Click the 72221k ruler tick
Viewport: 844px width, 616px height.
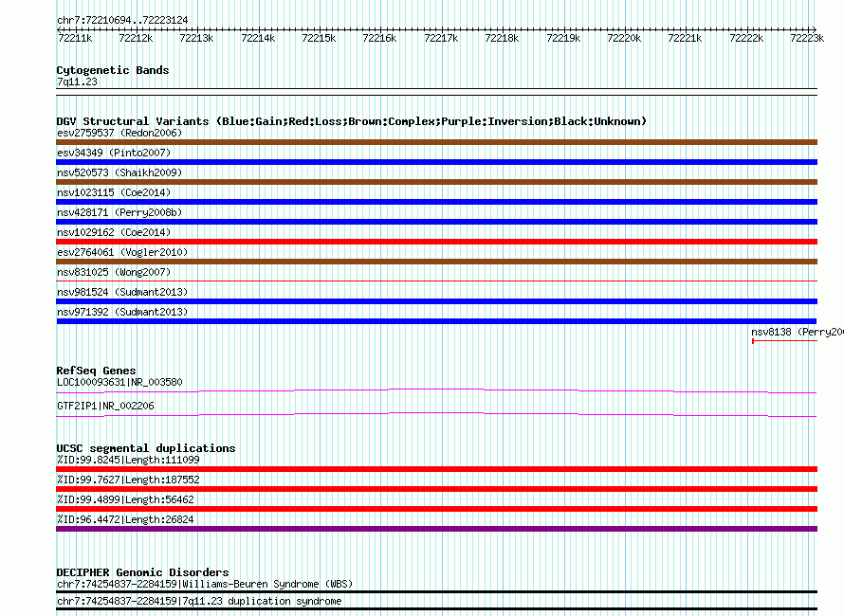tap(685, 38)
